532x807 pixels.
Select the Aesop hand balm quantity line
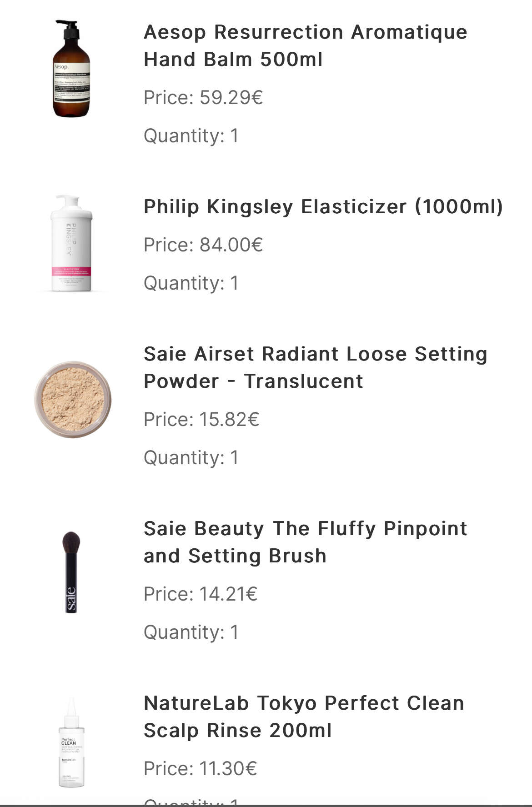191,135
